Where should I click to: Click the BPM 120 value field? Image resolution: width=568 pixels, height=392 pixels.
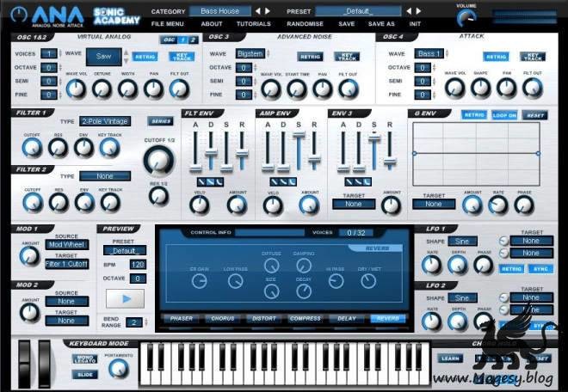[x=138, y=265]
